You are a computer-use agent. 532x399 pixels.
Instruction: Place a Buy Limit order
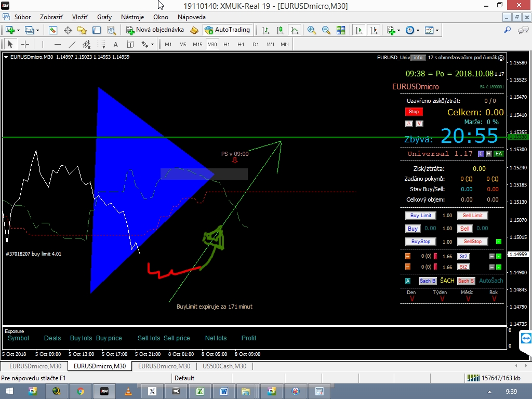coord(421,216)
